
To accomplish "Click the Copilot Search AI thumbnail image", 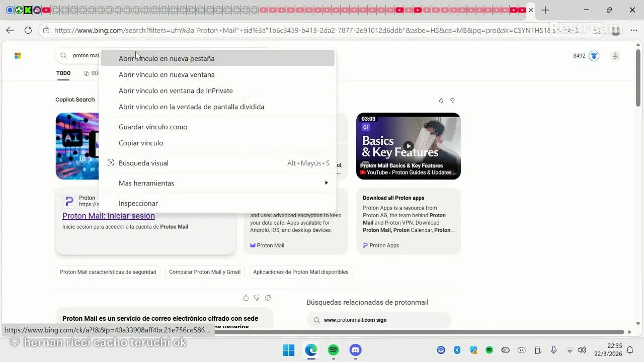I will coord(77,146).
